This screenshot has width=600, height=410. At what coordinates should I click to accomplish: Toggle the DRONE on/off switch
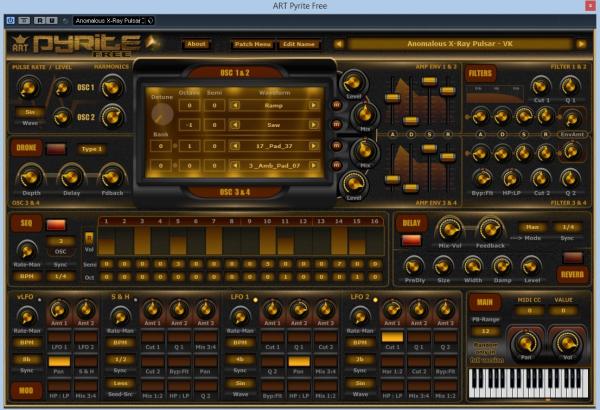[57, 148]
